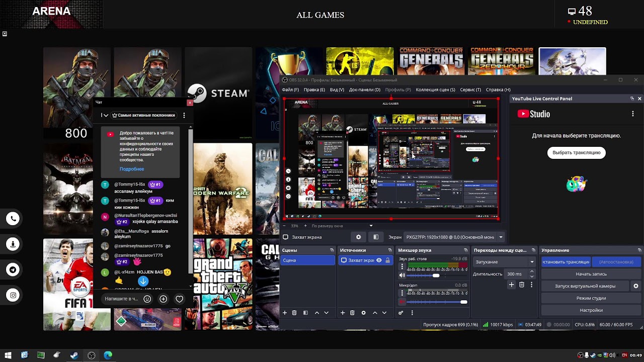This screenshot has width=644, height=362.
Task: Open Подробнее link in chat welcome
Action: pyautogui.click(x=132, y=169)
